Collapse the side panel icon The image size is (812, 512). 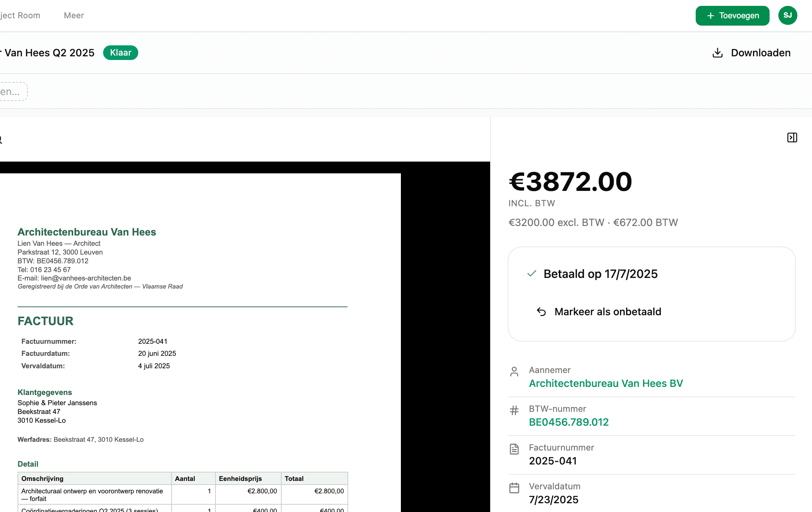click(792, 138)
